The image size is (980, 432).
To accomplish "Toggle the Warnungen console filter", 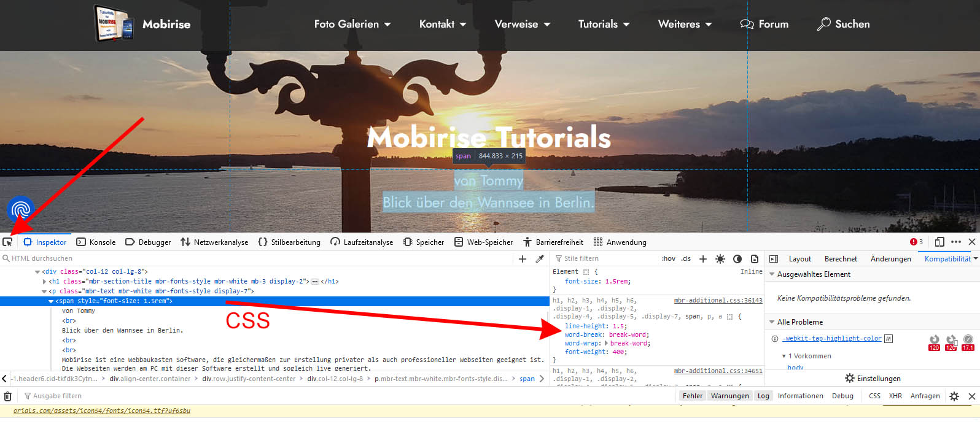I will pyautogui.click(x=729, y=396).
